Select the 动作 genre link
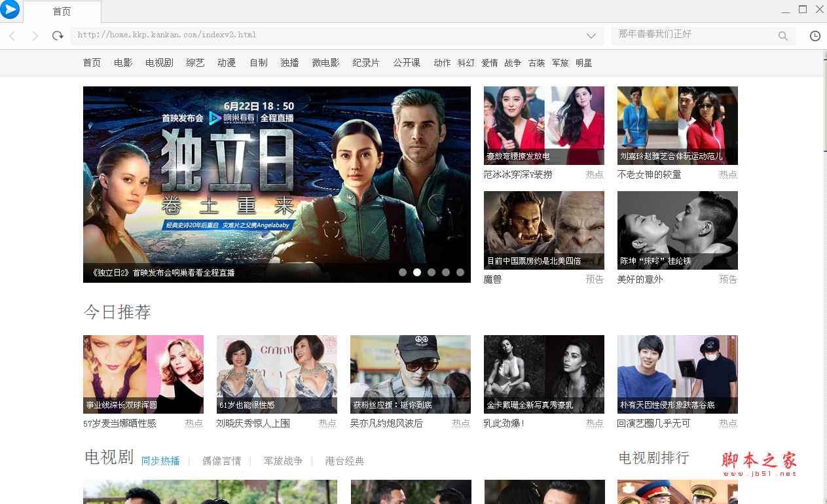Screen dimensions: 827x504 (x=442, y=63)
